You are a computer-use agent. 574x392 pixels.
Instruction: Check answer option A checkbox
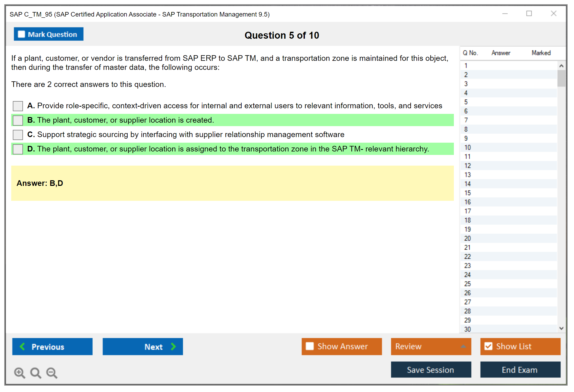tap(18, 106)
